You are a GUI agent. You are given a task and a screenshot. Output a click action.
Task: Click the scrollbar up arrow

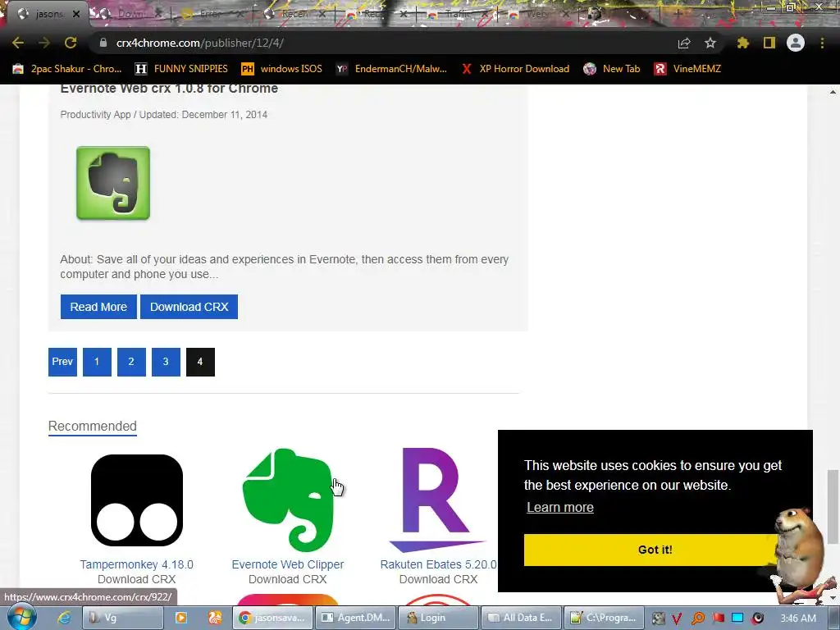833,92
